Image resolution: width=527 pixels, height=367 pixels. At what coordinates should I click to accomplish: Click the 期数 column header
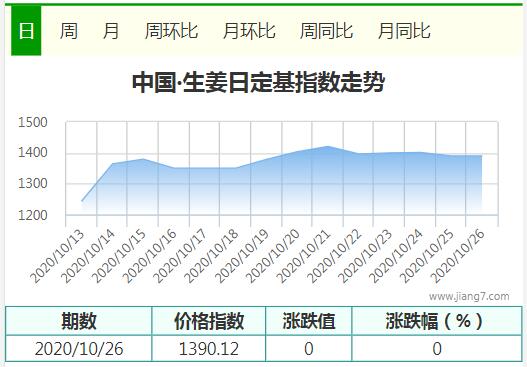[79, 321]
